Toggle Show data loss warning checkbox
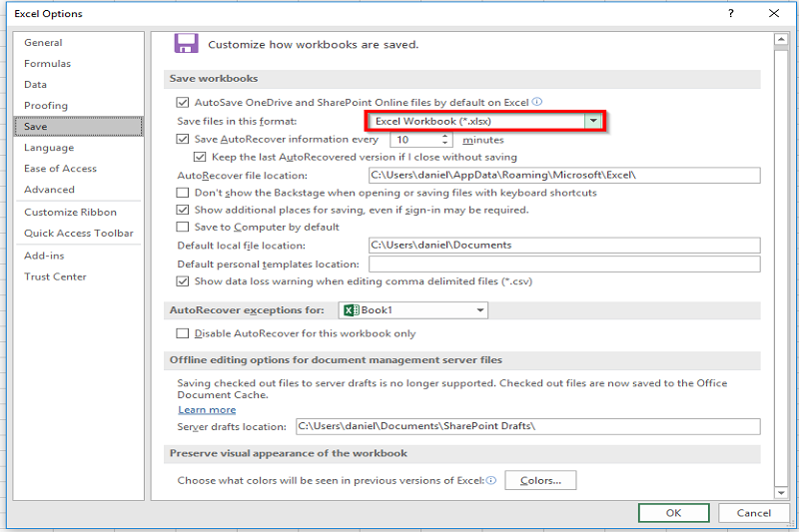The width and height of the screenshot is (799, 532). pos(183,281)
